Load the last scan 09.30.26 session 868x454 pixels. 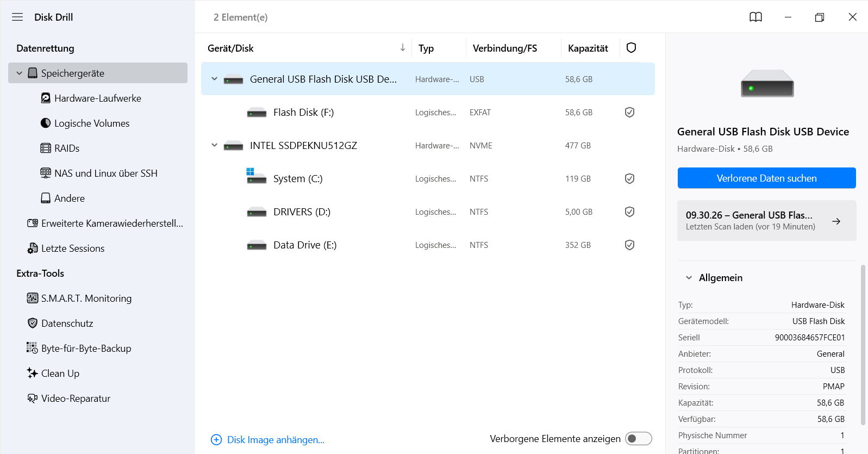click(766, 220)
